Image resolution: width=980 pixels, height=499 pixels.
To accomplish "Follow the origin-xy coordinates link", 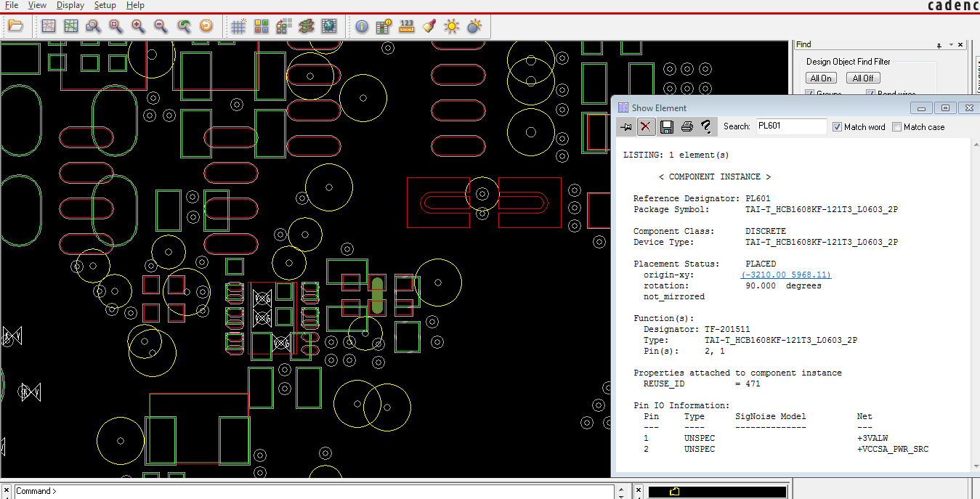I will 786,275.
